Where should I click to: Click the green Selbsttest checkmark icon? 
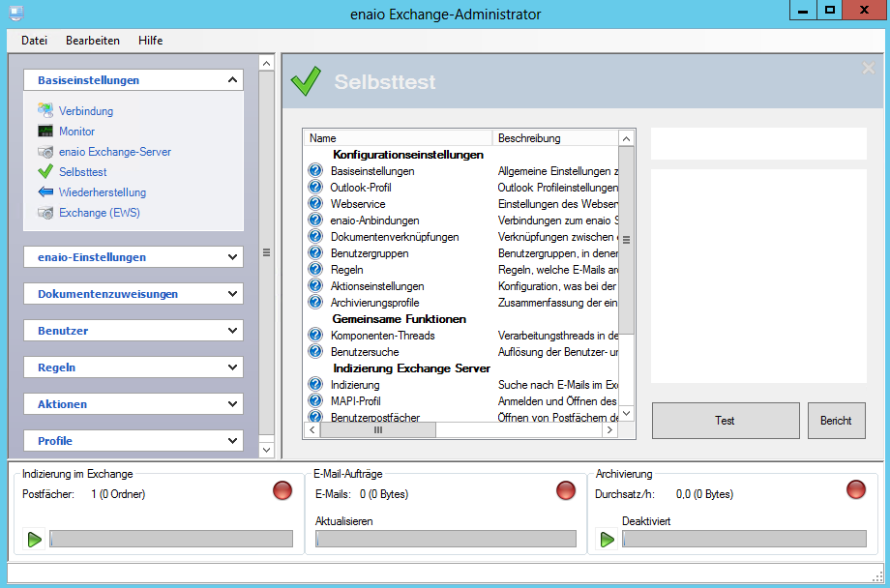pyautogui.click(x=45, y=172)
